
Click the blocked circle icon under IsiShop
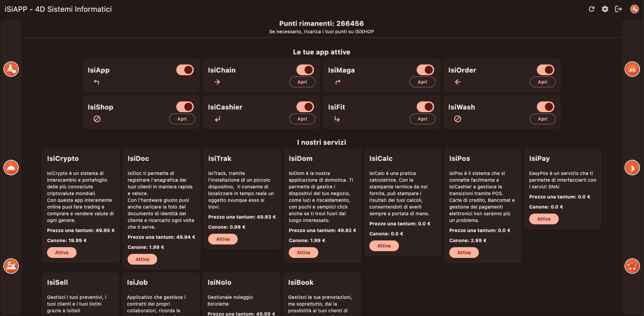(97, 119)
